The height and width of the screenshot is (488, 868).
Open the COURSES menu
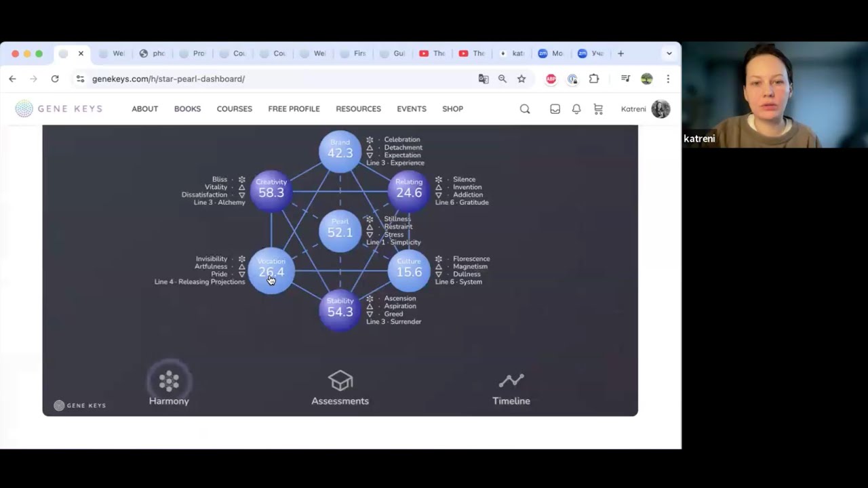(x=235, y=109)
